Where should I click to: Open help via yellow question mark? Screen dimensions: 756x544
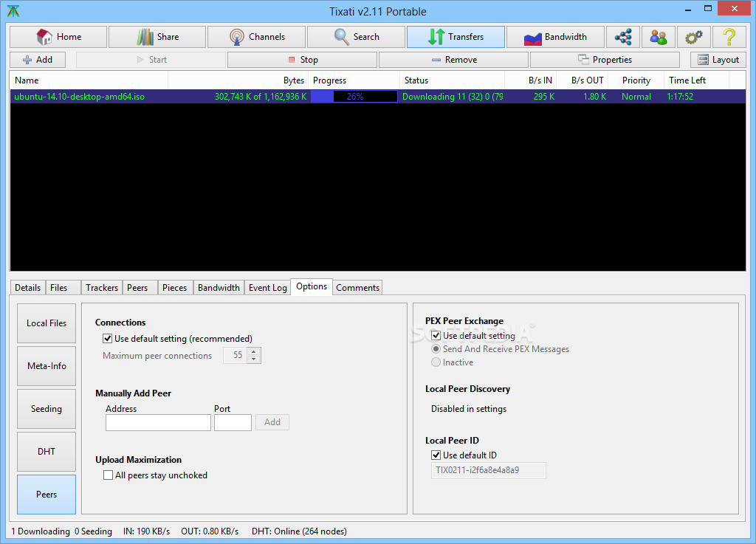pos(729,37)
